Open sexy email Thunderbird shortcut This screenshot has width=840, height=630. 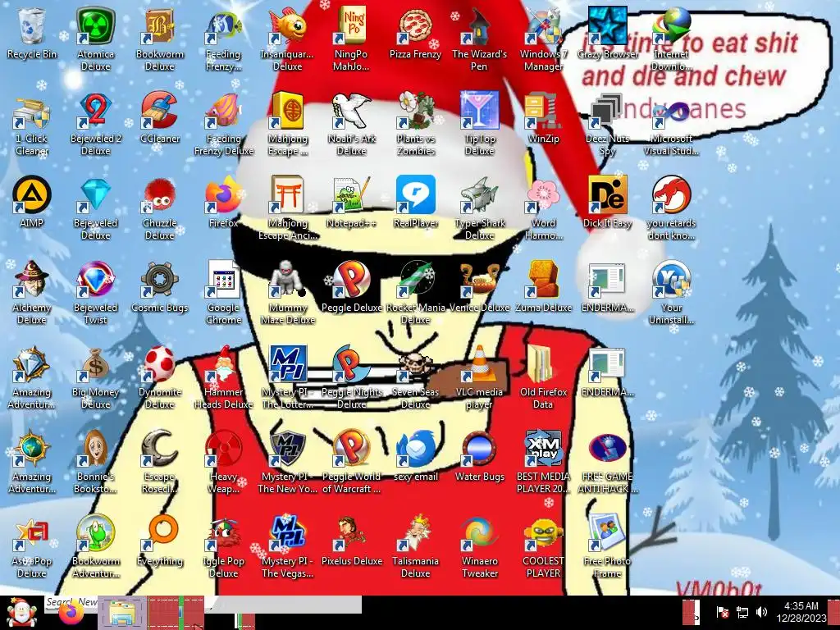point(415,455)
